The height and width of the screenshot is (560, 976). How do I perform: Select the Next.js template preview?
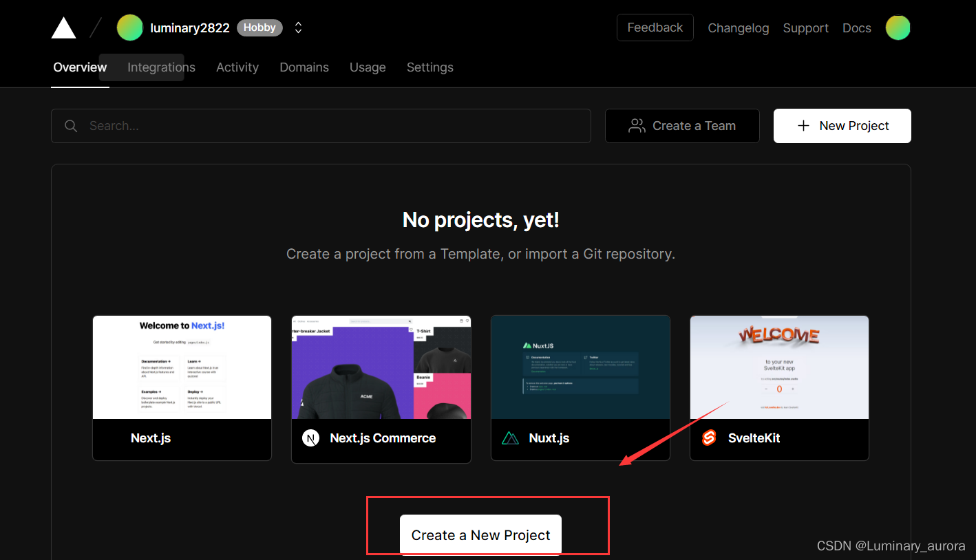tap(182, 367)
